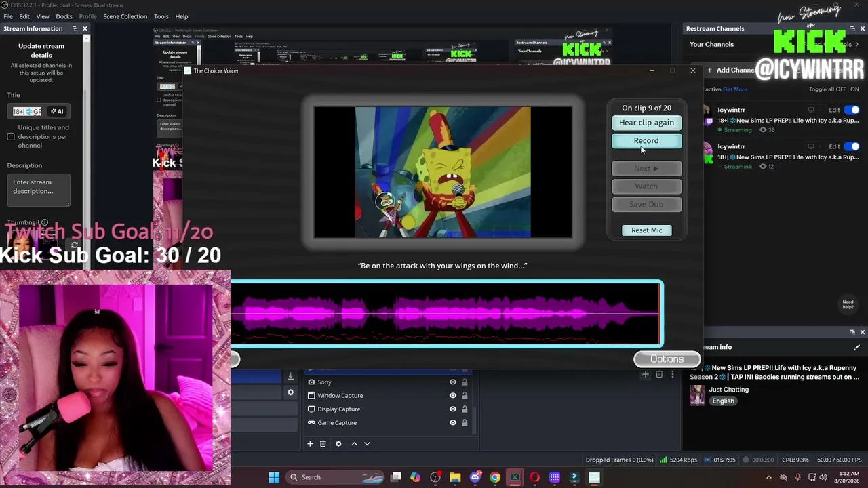Open the Docks menu
Viewport: 868px width, 488px height.
point(64,16)
